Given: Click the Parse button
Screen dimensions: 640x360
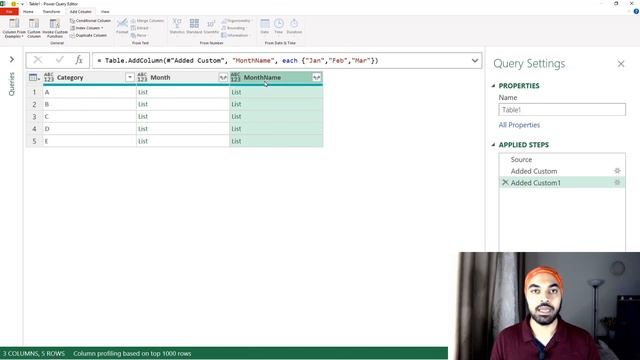Looking at the screenshot, I should 139,36.
